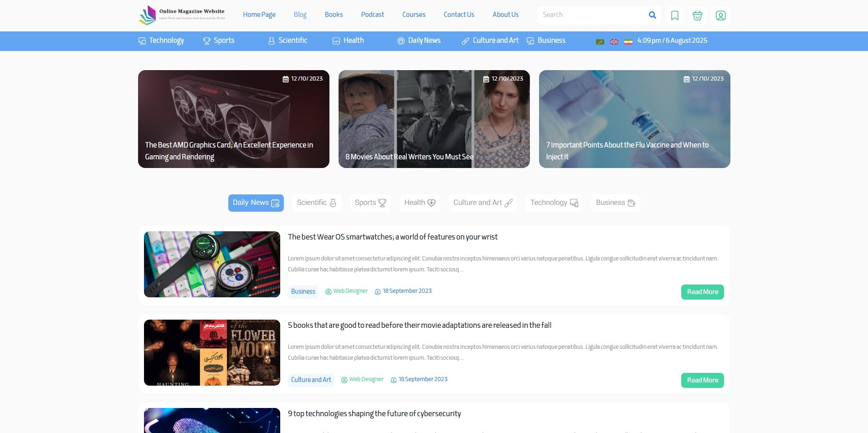The height and width of the screenshot is (433, 868).
Task: Switch to the Culture and Art filter tab
Action: pos(483,203)
